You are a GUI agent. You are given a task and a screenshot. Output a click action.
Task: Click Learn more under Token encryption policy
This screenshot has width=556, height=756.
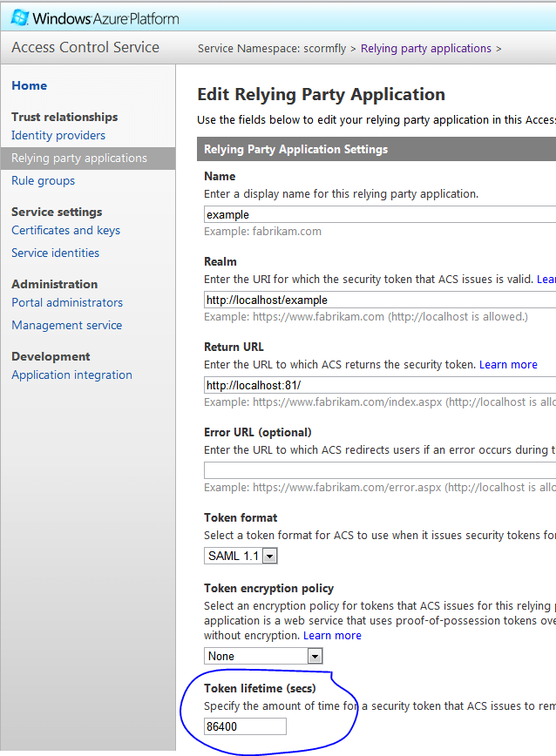[332, 635]
